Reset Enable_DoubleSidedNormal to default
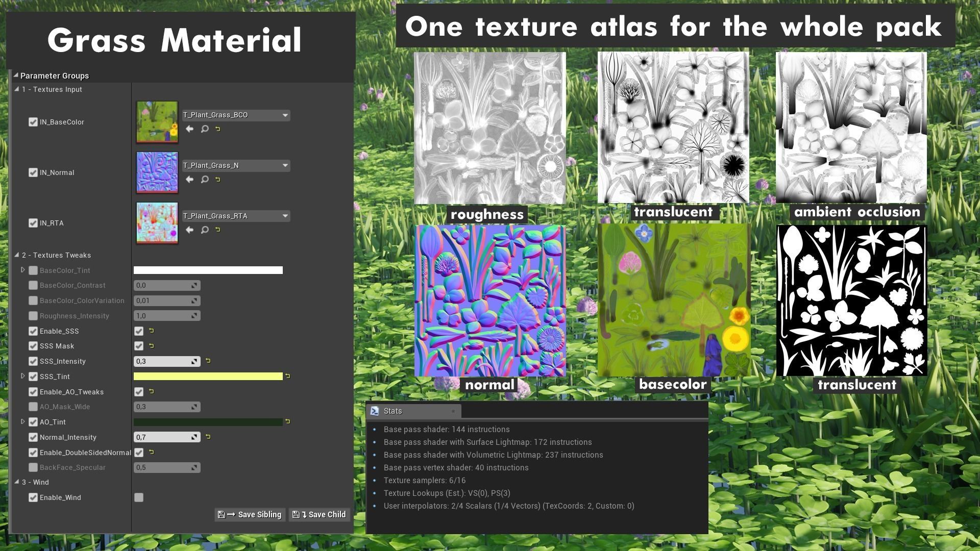This screenshot has width=980, height=551. pos(152,452)
